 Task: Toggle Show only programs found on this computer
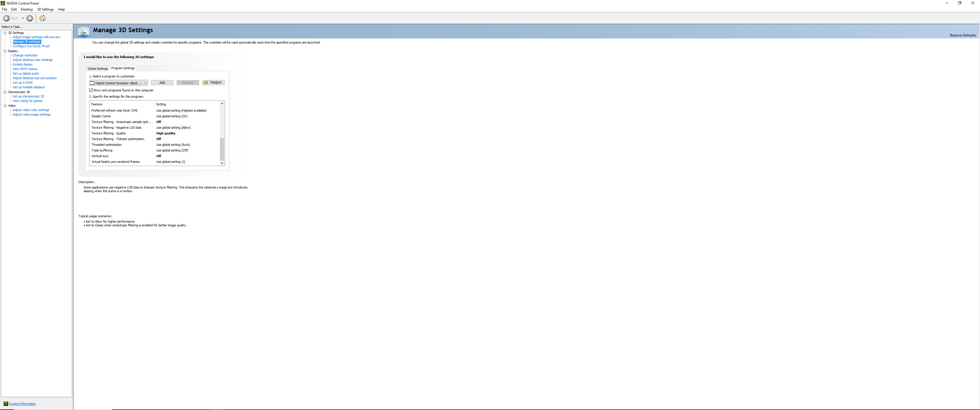tap(91, 91)
